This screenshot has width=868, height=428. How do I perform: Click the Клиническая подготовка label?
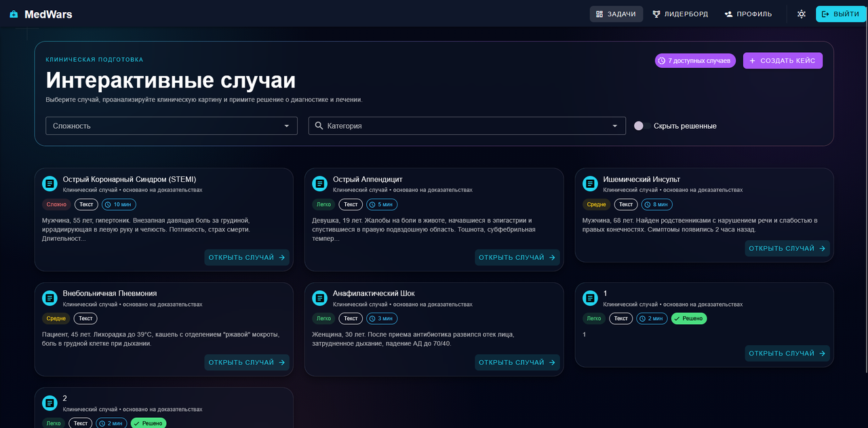94,60
